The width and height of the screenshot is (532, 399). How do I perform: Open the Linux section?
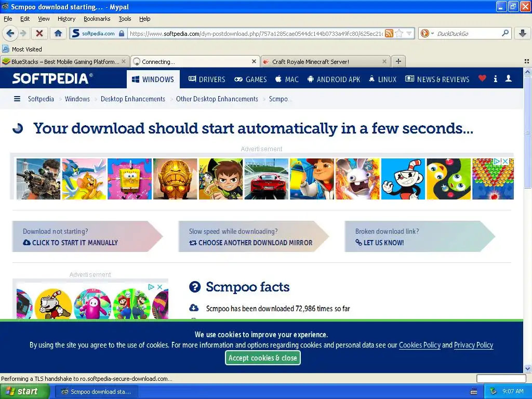382,79
